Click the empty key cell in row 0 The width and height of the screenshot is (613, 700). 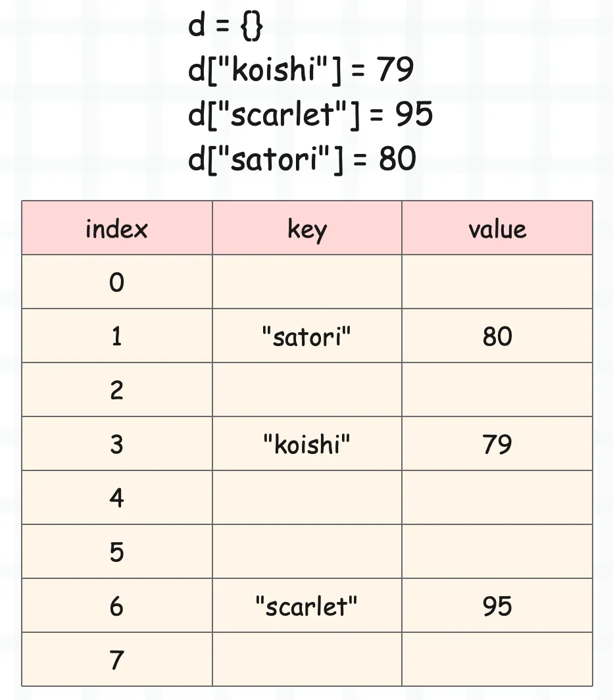pyautogui.click(x=307, y=282)
